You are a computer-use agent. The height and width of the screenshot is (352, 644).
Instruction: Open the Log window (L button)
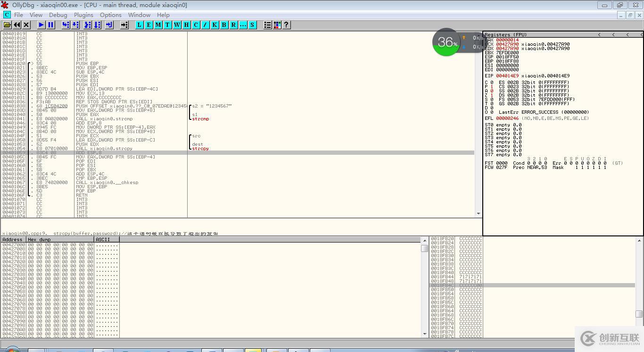point(140,25)
